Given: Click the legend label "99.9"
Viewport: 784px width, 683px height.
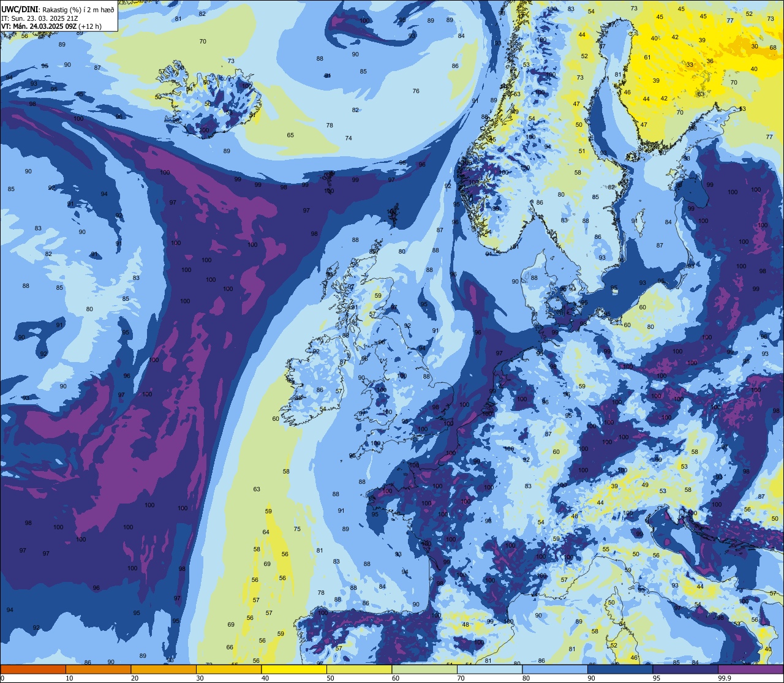Looking at the screenshot, I should (725, 678).
